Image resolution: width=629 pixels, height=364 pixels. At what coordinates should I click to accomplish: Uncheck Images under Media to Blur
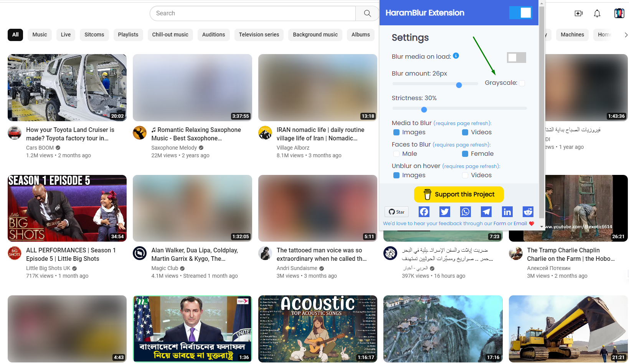396,132
